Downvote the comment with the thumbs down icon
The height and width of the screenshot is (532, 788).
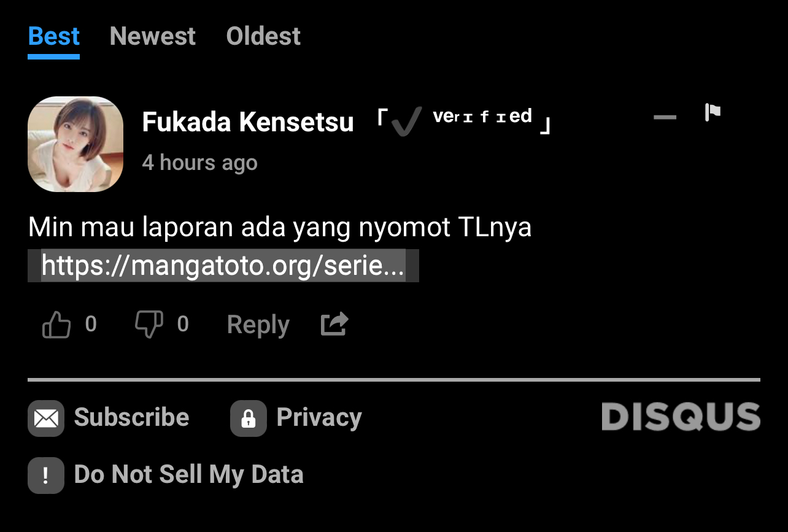(149, 323)
